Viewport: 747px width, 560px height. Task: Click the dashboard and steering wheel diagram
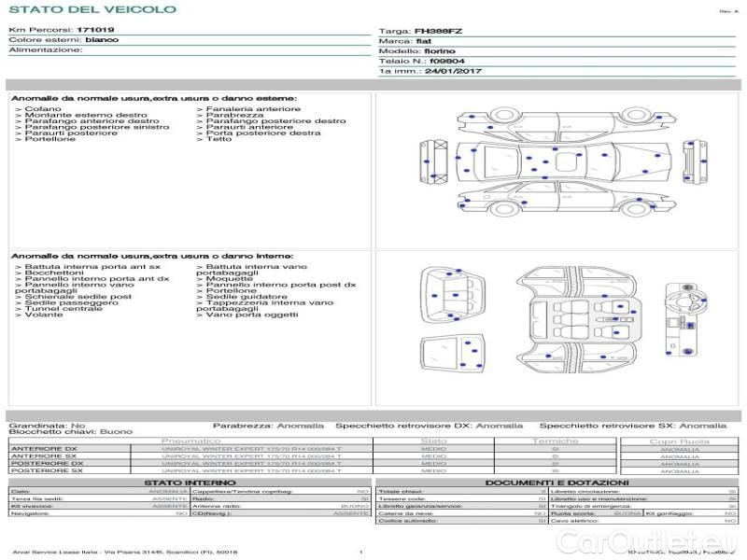pos(685,319)
